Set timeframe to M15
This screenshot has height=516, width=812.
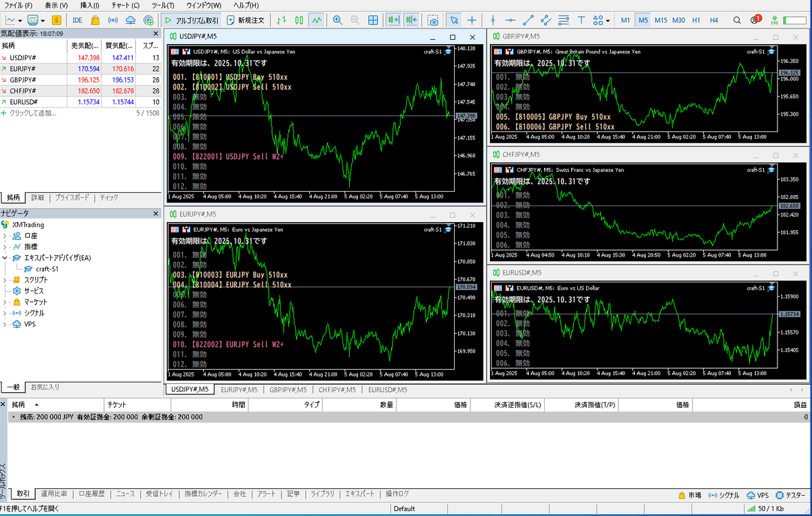[x=661, y=20]
